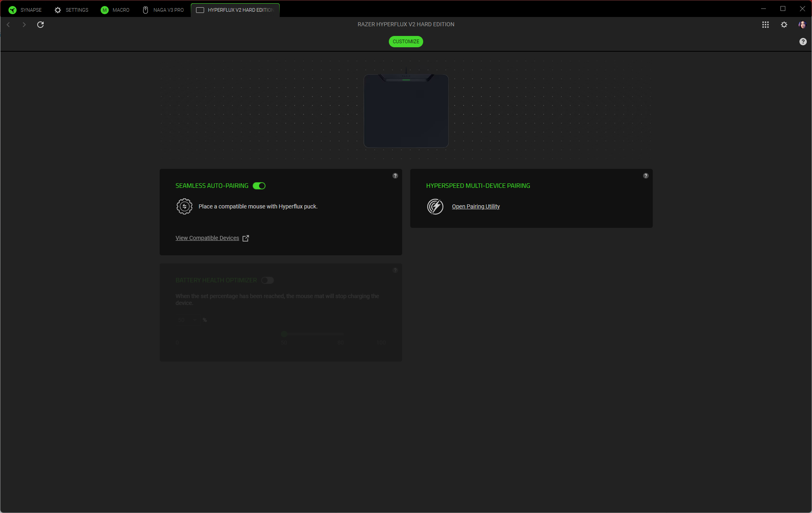Open the Pairing Utility link
This screenshot has width=812, height=513.
(x=476, y=206)
